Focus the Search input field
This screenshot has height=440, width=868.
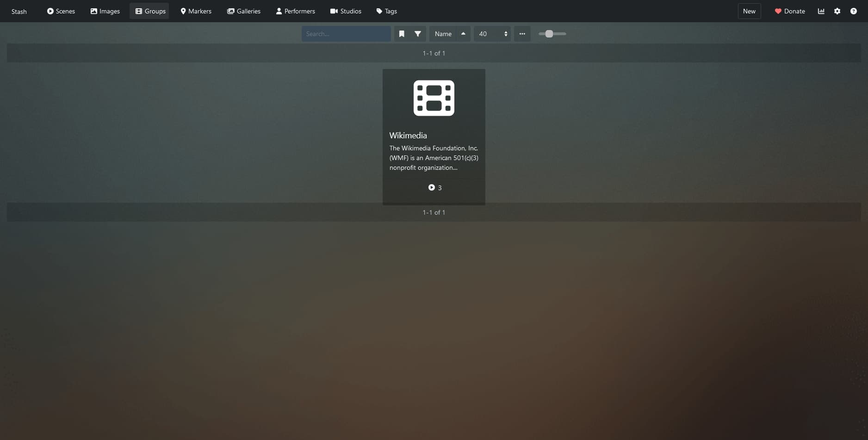(x=346, y=34)
